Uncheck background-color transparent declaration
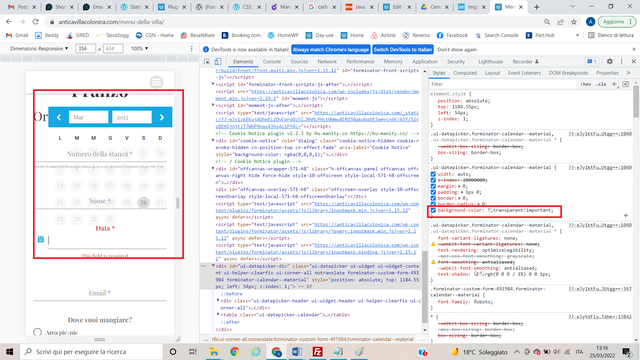 pos(433,210)
